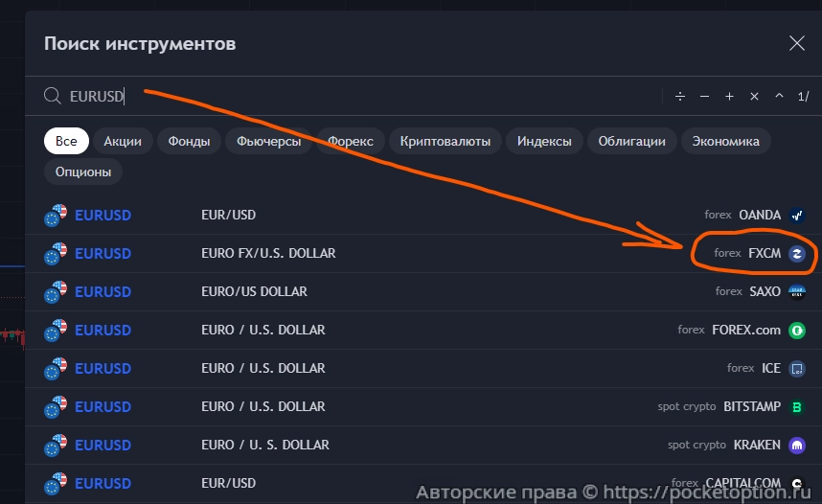
Task: Click the search magnifier icon
Action: (53, 96)
